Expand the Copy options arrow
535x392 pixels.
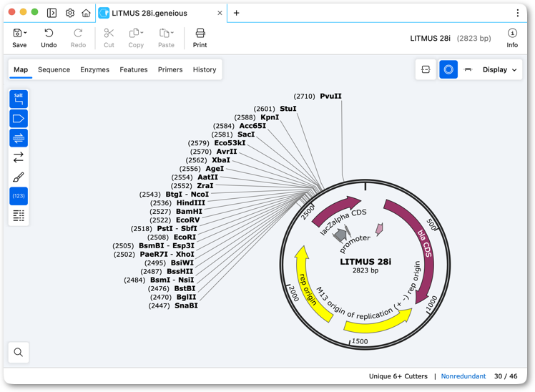pos(142,33)
